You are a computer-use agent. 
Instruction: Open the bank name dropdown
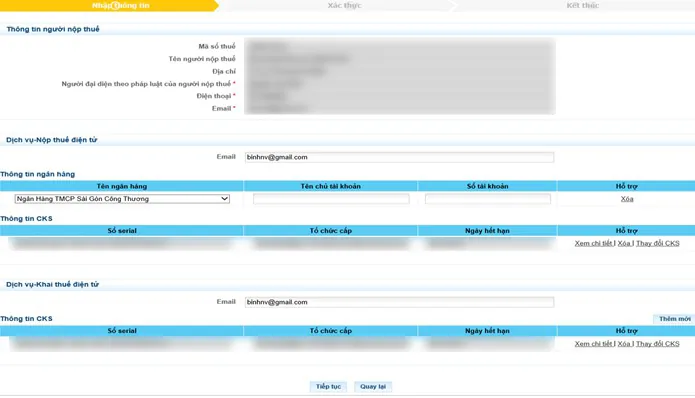pyautogui.click(x=122, y=199)
